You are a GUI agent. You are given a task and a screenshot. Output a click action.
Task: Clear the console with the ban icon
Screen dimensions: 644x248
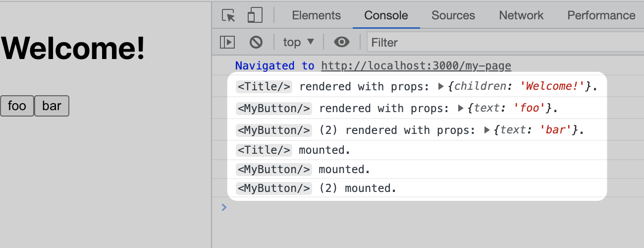pyautogui.click(x=256, y=42)
